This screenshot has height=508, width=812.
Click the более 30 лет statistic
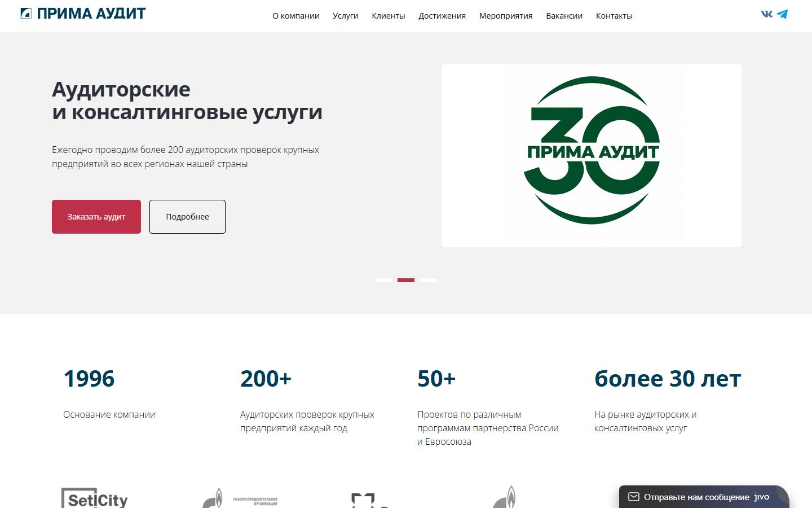point(668,379)
